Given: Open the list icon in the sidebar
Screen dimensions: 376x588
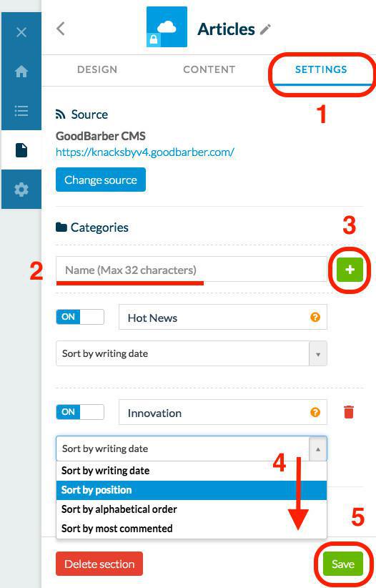Looking at the screenshot, I should tap(21, 111).
